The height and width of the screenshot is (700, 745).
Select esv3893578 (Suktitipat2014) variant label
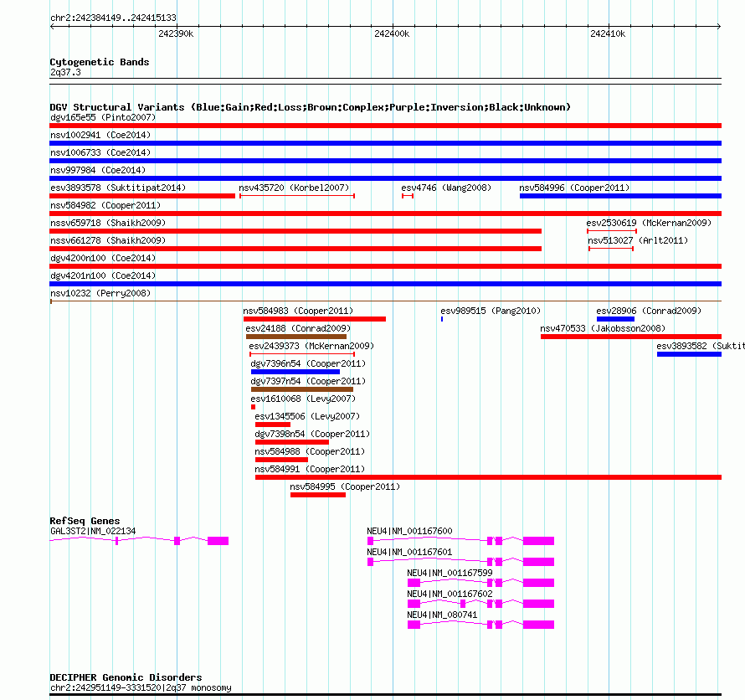tap(118, 188)
